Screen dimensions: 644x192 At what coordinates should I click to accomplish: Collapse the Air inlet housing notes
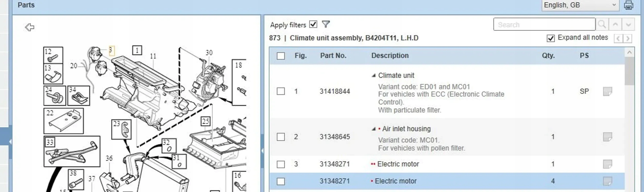(x=374, y=129)
